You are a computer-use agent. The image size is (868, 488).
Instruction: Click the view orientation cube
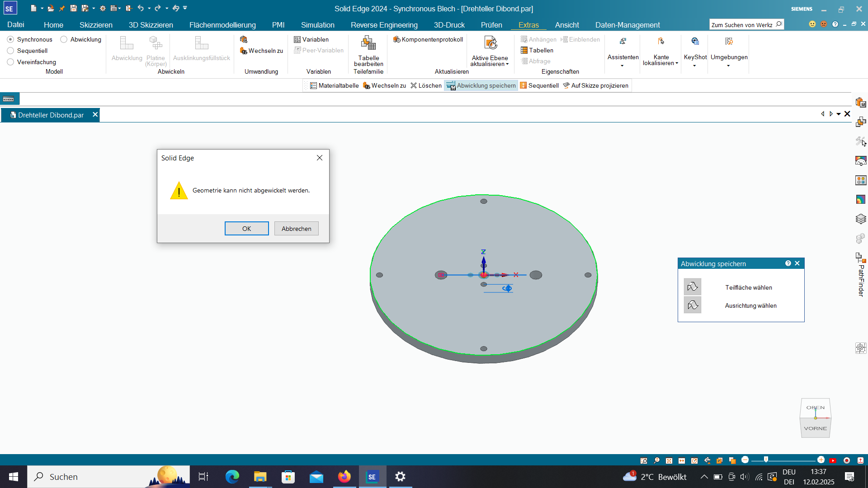(816, 418)
